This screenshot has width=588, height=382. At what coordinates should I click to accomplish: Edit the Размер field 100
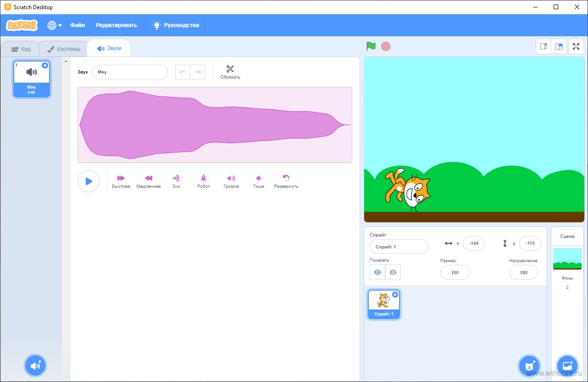point(455,272)
